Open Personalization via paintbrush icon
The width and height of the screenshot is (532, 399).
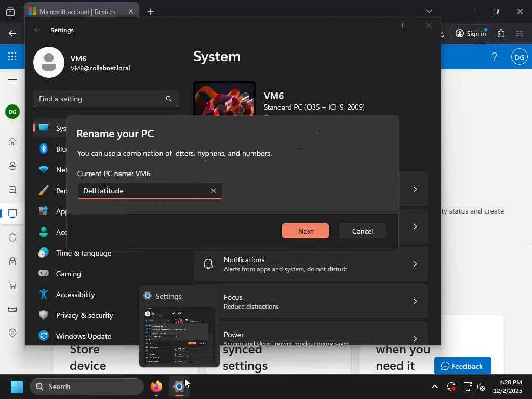click(x=44, y=190)
